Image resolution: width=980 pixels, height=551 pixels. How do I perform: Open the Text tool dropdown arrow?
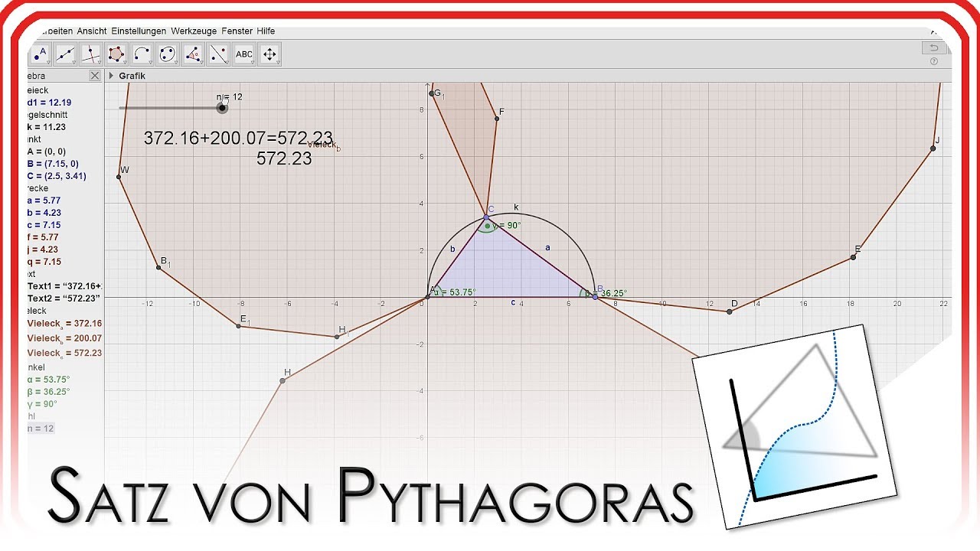[x=253, y=62]
